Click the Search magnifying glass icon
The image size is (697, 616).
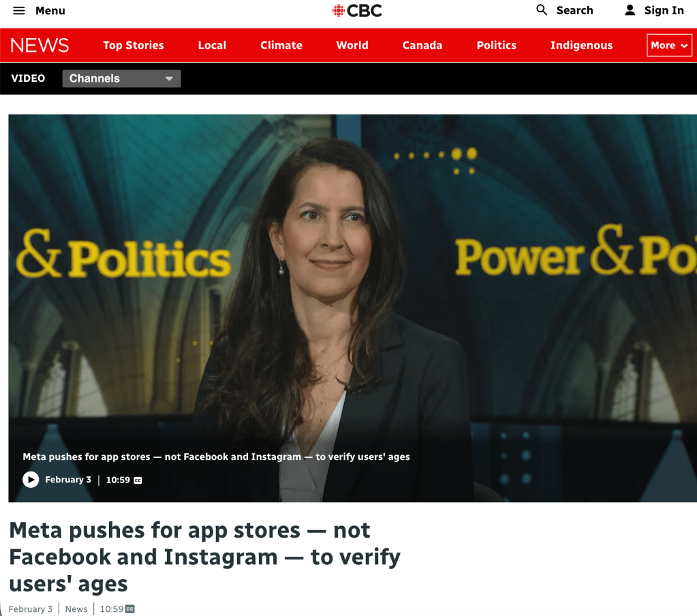tap(542, 10)
